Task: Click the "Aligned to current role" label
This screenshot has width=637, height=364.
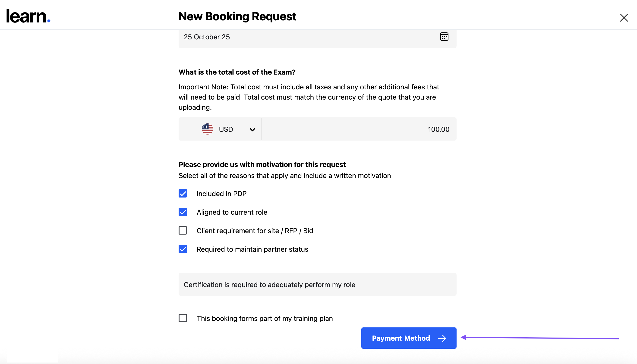Action: coord(232,212)
